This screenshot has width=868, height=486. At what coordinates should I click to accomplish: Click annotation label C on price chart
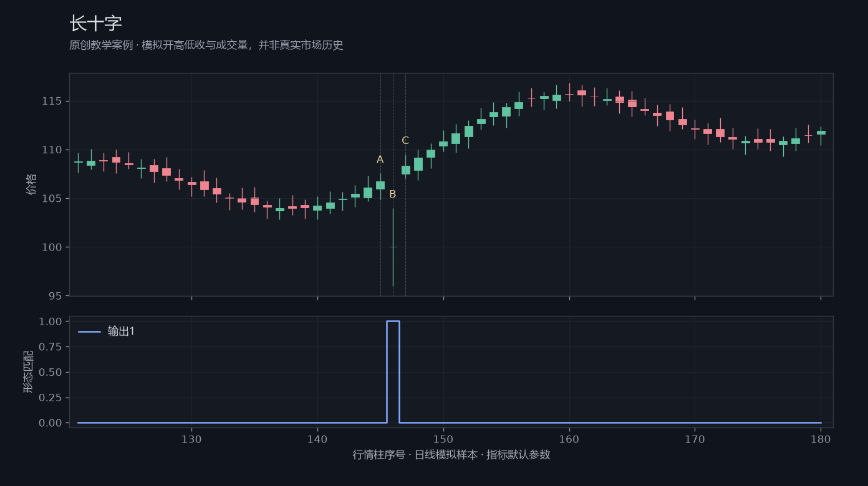pos(405,141)
